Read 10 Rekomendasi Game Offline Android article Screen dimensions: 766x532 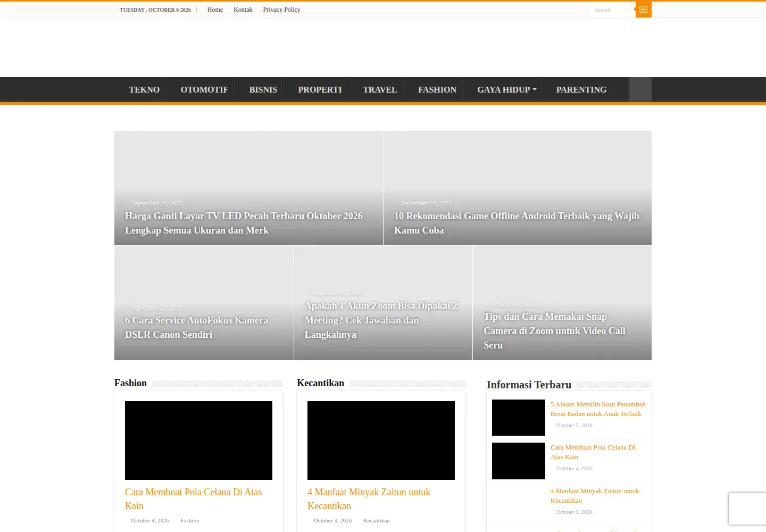517,223
